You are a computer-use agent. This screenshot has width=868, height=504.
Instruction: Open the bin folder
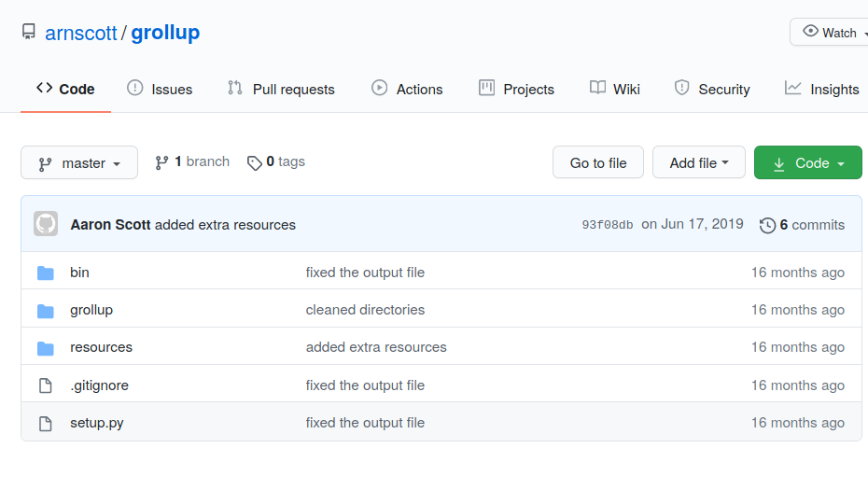coord(79,273)
